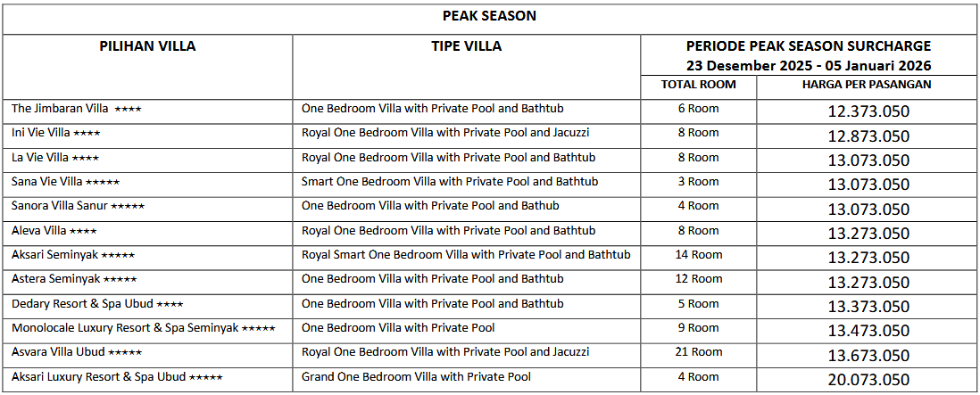Click the PEAK SEASON title cell
The height and width of the screenshot is (395, 980).
pyautogui.click(x=489, y=16)
